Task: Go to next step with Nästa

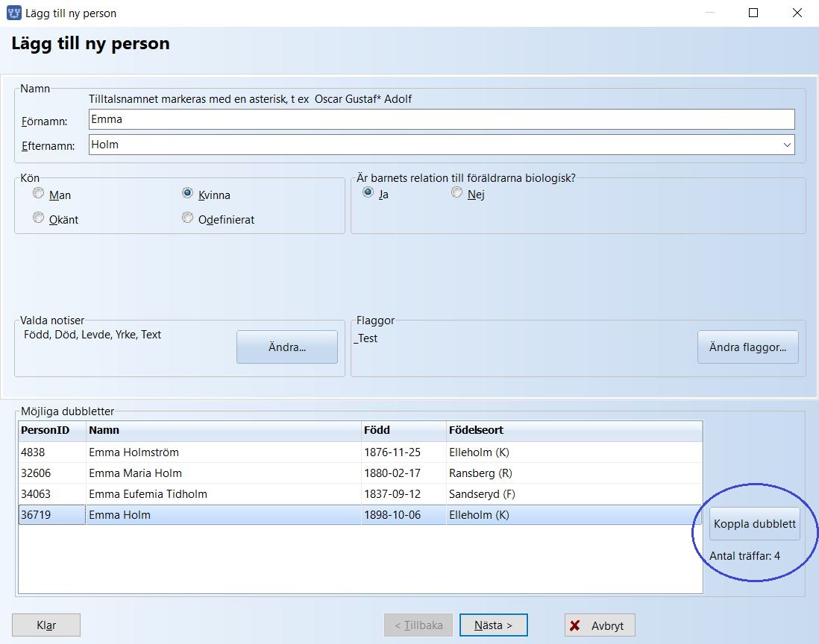Action: click(494, 625)
